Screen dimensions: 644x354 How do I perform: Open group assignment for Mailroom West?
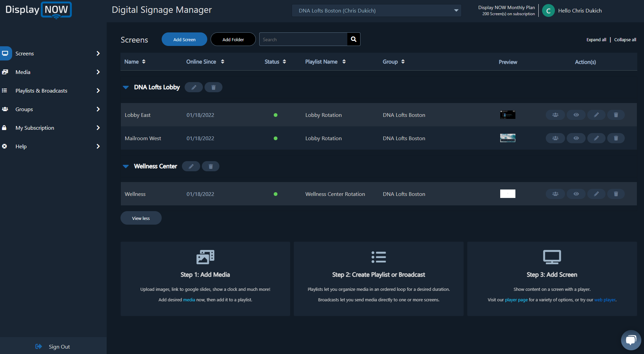click(555, 138)
